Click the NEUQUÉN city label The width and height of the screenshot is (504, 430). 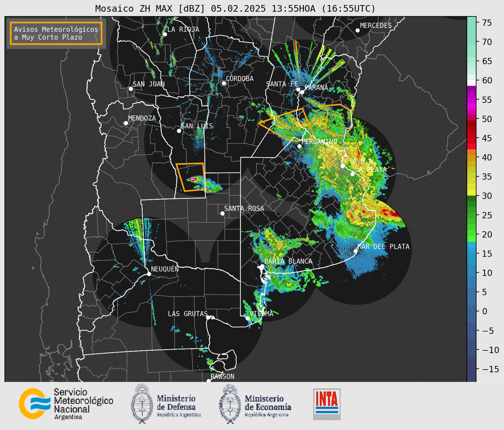click(x=165, y=269)
